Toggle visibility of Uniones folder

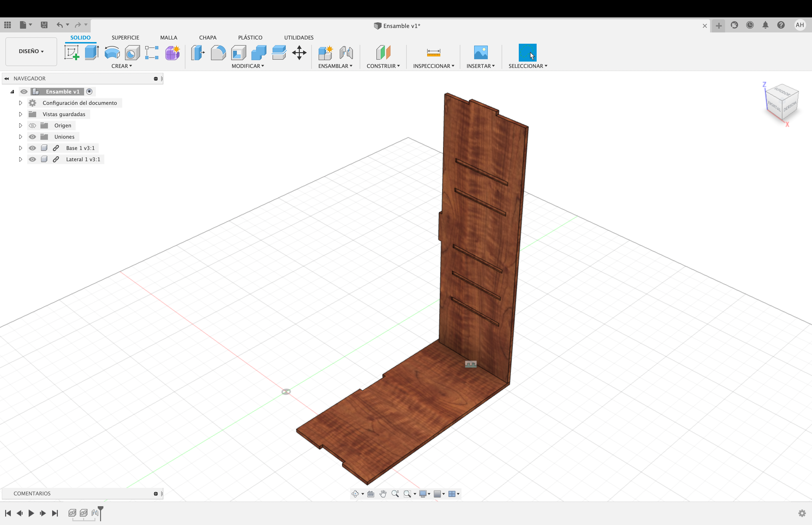(32, 137)
